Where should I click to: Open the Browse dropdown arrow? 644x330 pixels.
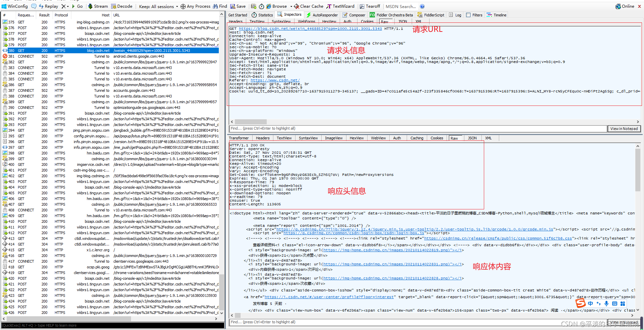[291, 6]
